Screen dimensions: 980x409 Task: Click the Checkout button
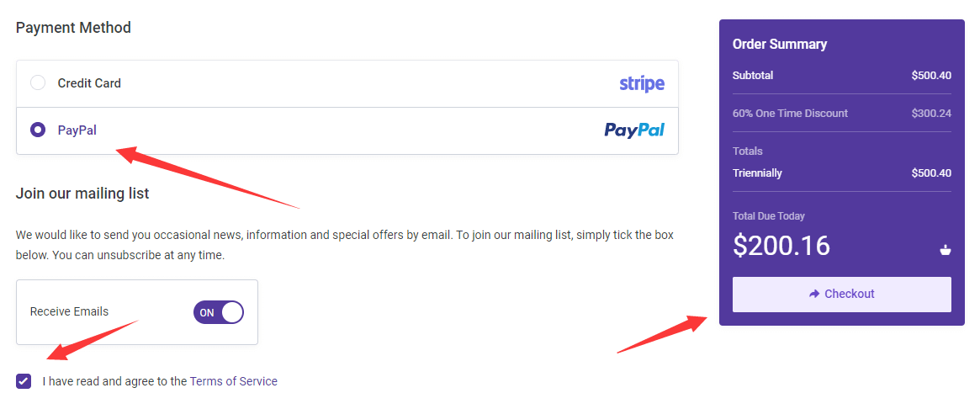coord(842,294)
